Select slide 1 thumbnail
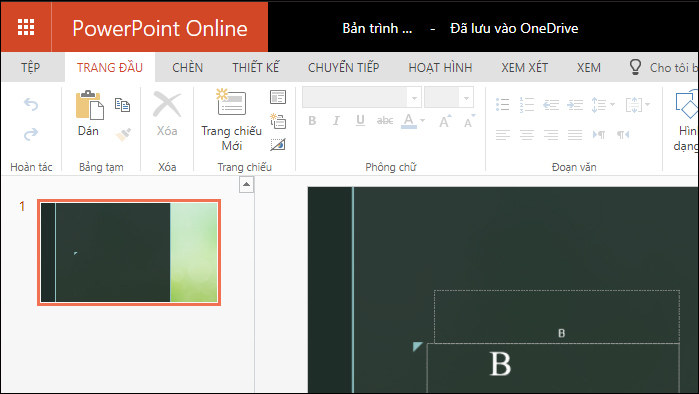 point(129,252)
